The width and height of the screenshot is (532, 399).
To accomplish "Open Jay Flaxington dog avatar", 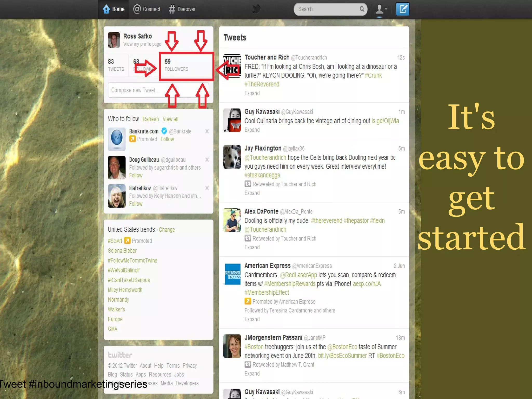I will click(x=232, y=157).
